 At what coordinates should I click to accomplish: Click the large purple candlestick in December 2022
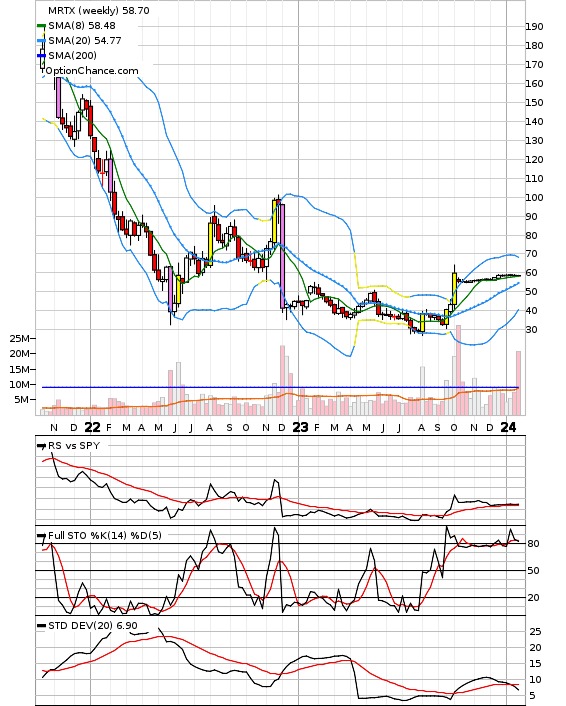[282, 256]
